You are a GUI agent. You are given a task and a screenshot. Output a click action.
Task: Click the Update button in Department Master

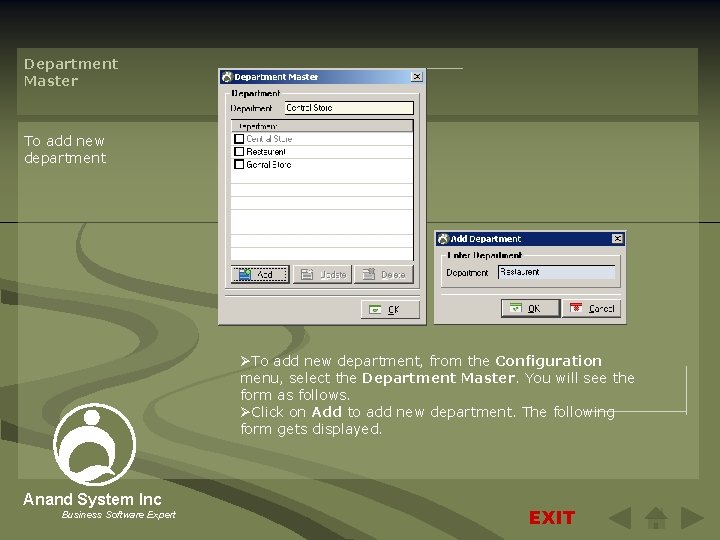coord(322,274)
